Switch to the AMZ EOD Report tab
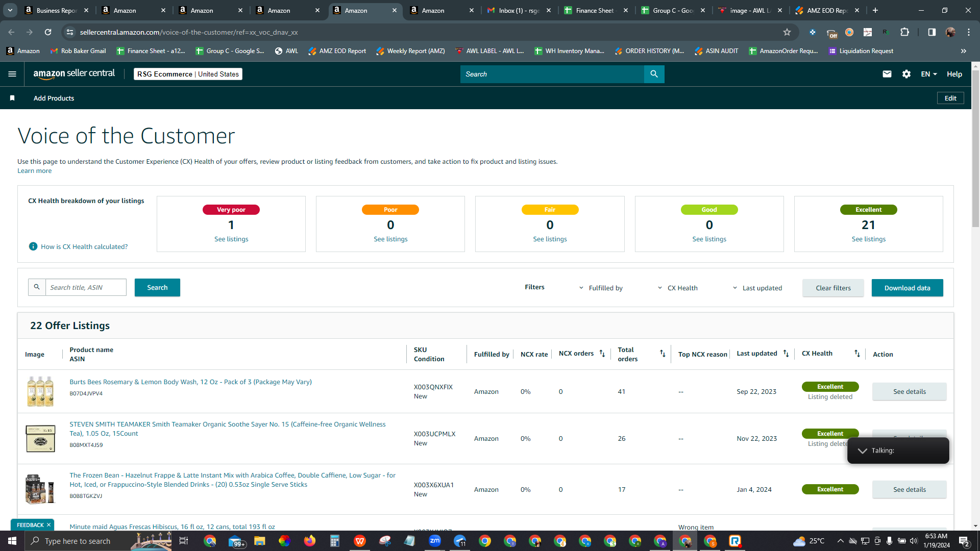Screen dimensions: 980x551 pos(827,10)
